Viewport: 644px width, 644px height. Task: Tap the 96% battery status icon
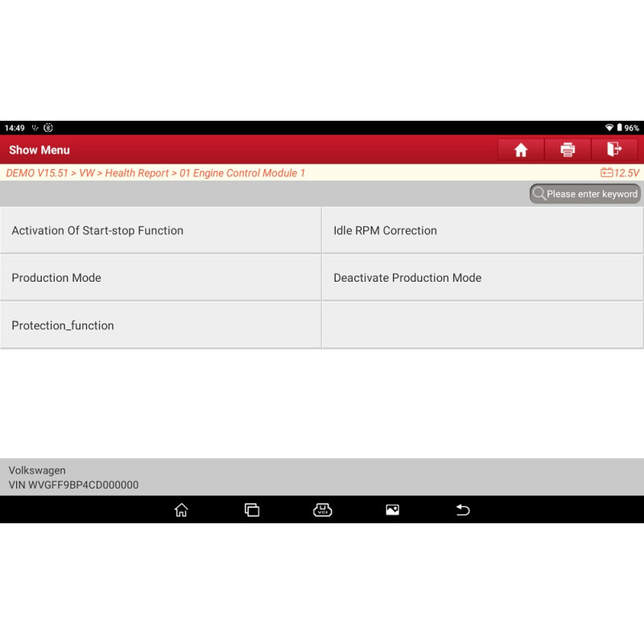tap(628, 128)
